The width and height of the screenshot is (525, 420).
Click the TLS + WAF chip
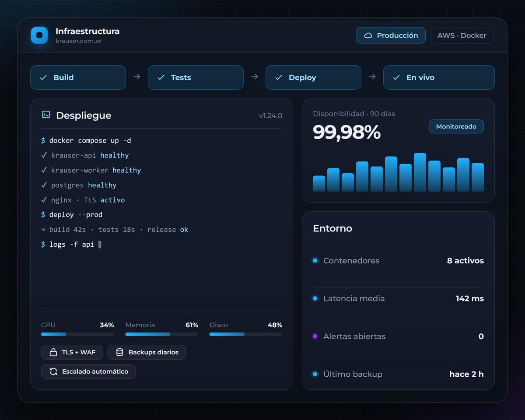72,352
